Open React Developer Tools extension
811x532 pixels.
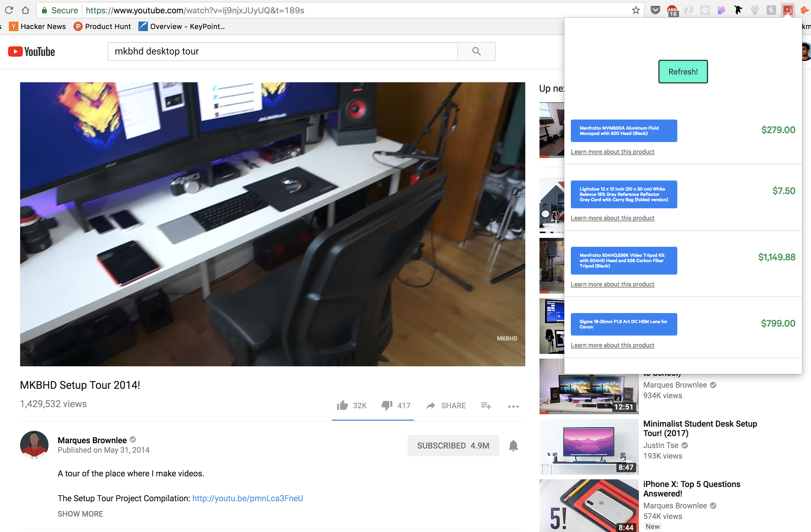[x=705, y=10]
